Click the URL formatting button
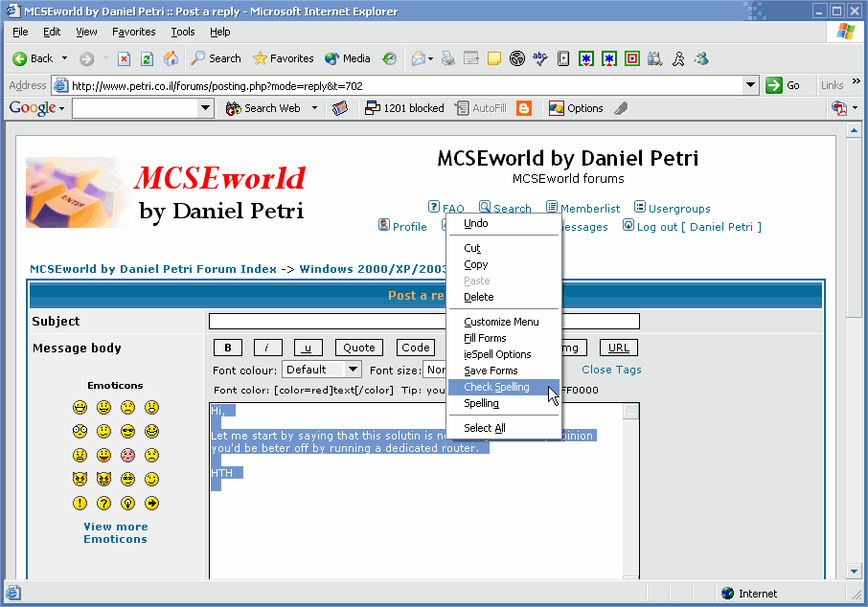The image size is (868, 607). [x=619, y=348]
